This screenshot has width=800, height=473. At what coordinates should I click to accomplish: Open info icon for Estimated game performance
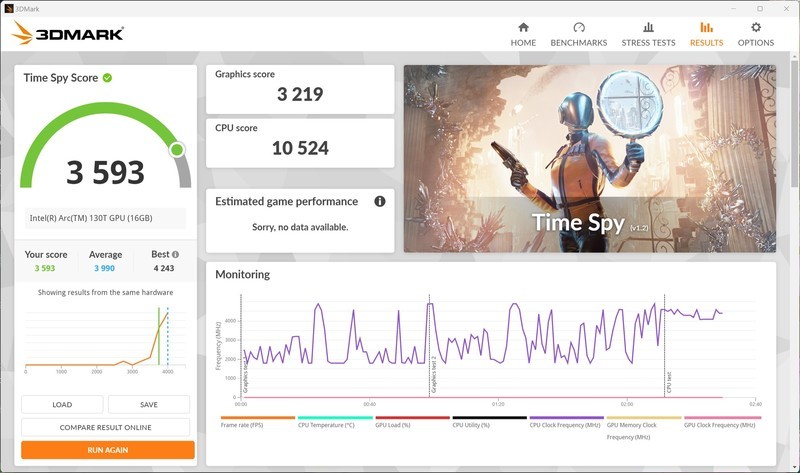380,201
